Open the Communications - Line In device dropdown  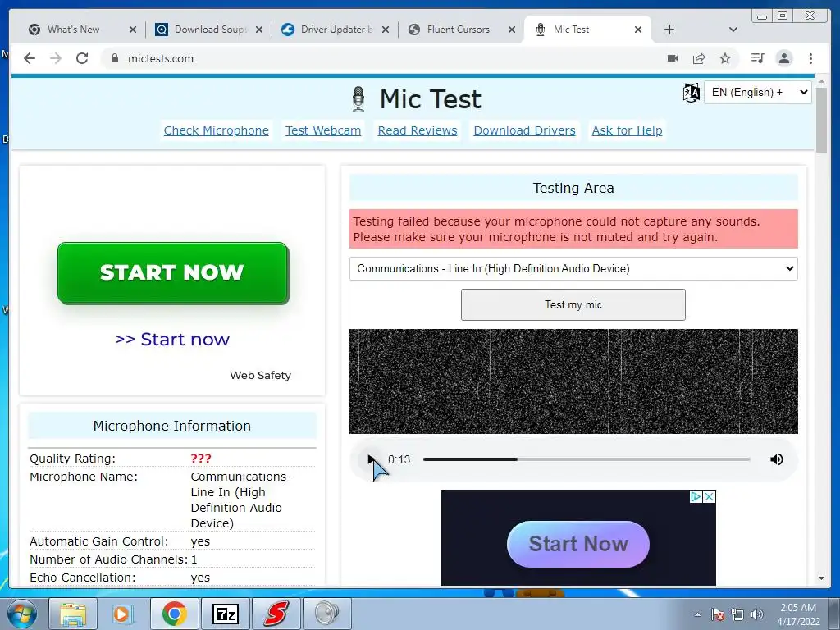tap(573, 268)
